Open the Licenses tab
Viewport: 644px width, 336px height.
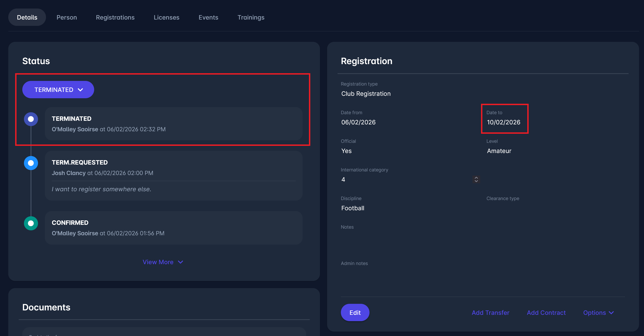pyautogui.click(x=166, y=17)
